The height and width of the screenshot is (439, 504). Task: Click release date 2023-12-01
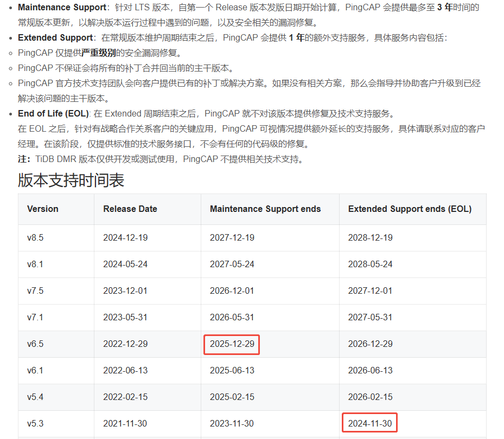(x=125, y=291)
